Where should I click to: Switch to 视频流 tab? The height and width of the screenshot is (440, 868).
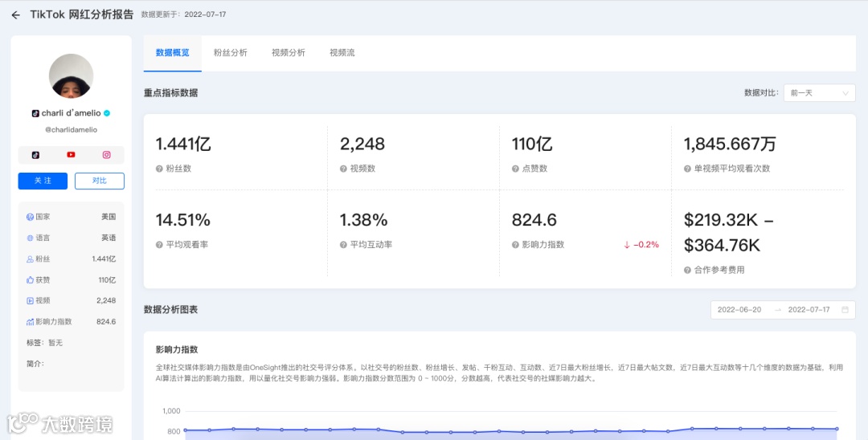point(342,53)
